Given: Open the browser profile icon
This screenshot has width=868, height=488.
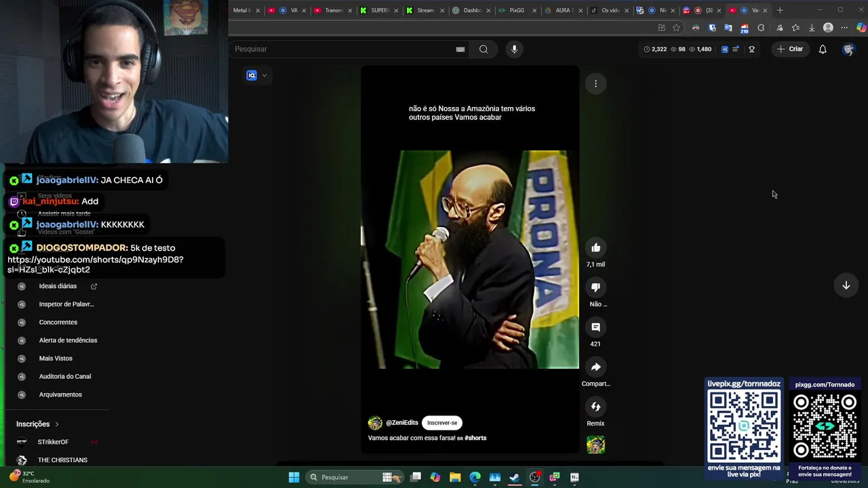Looking at the screenshot, I should click(x=828, y=28).
